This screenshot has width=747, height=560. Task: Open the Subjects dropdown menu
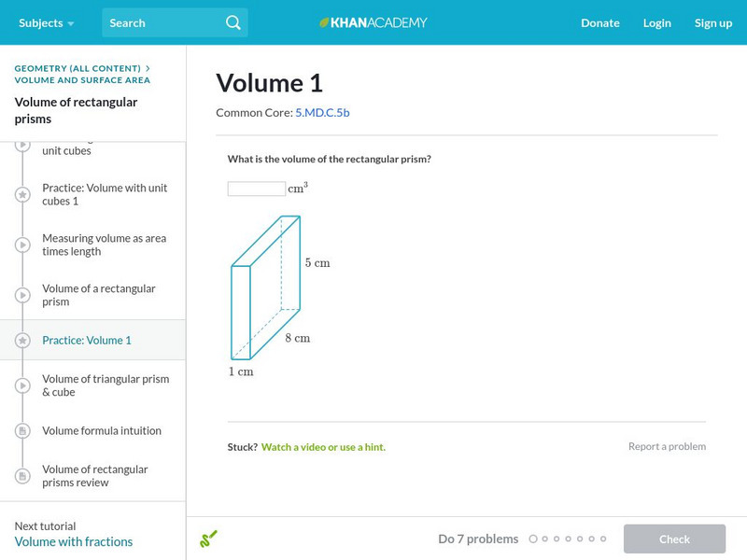(46, 22)
